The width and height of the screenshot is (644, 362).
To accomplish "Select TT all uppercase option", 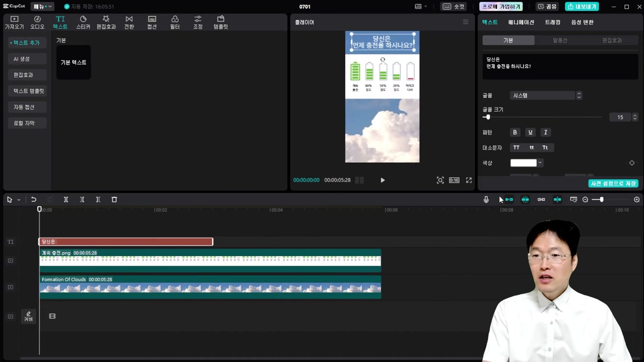I will point(517,148).
